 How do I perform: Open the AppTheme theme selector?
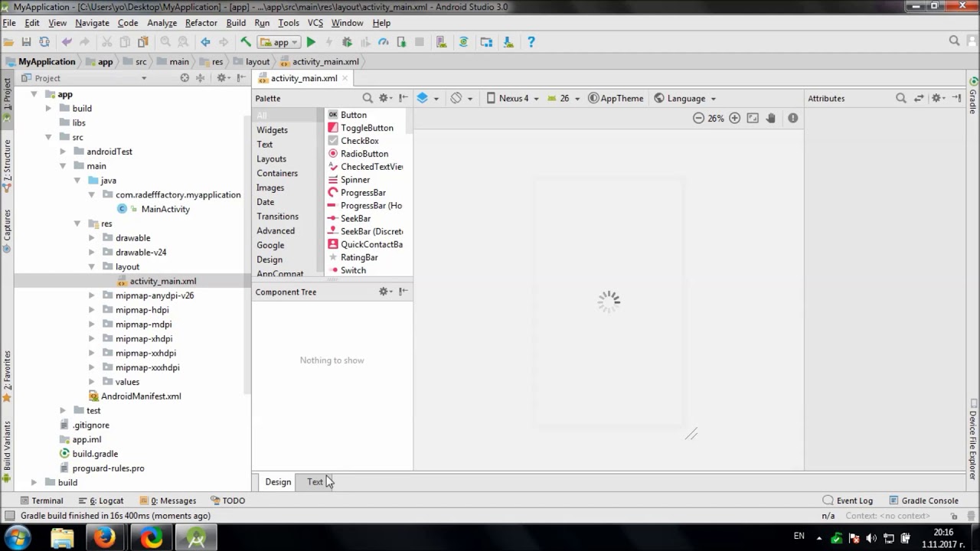616,98
